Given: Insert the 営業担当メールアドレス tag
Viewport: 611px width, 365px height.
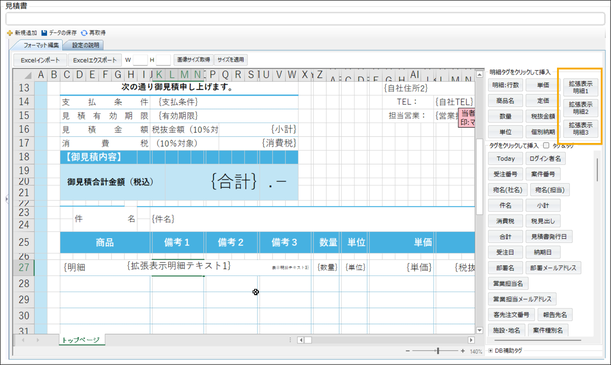Looking at the screenshot, I should tap(522, 299).
